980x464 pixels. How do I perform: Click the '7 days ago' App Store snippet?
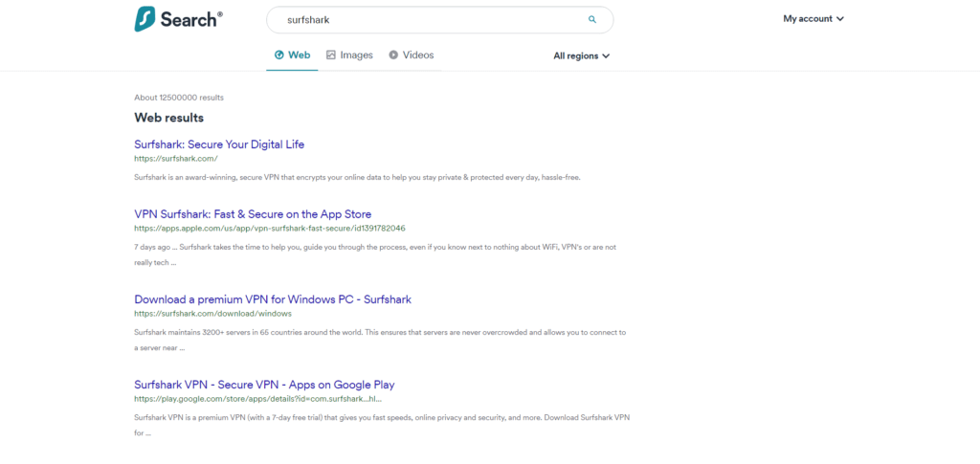click(375, 254)
